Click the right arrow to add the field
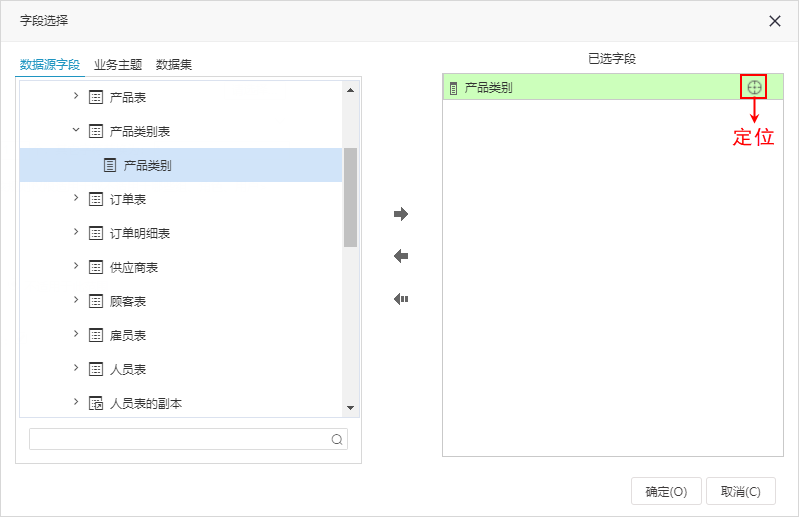The height and width of the screenshot is (517, 799). click(401, 214)
